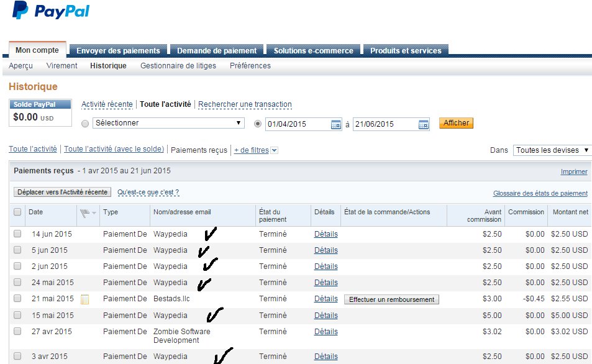Select the date range radio button

coord(258,124)
